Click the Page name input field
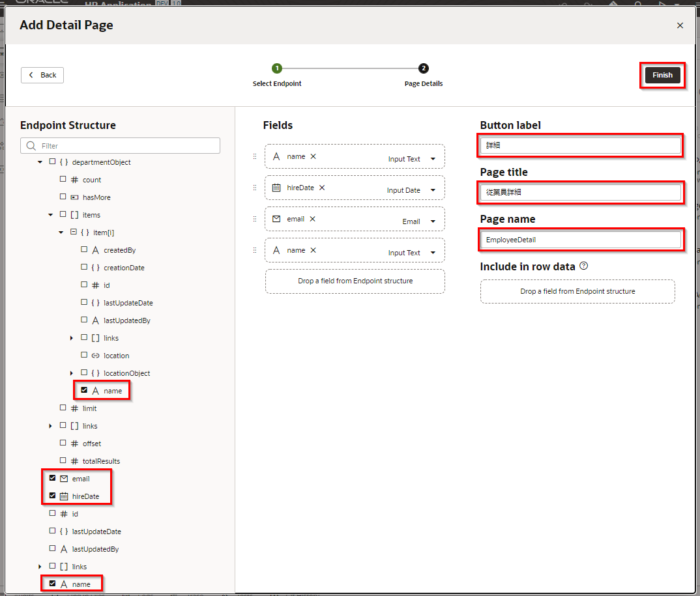 (581, 240)
